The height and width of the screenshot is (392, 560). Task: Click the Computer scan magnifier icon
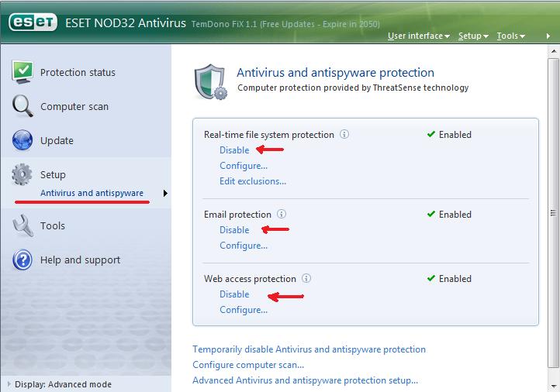(22, 106)
